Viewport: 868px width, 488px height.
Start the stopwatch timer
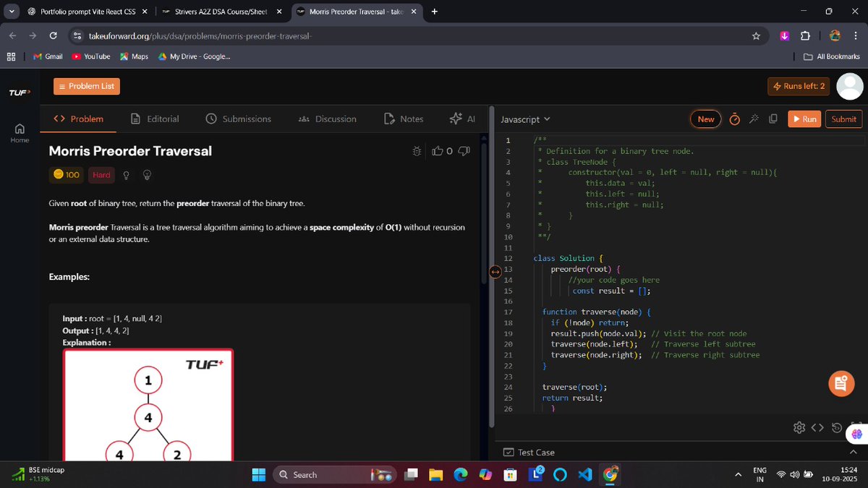[734, 119]
